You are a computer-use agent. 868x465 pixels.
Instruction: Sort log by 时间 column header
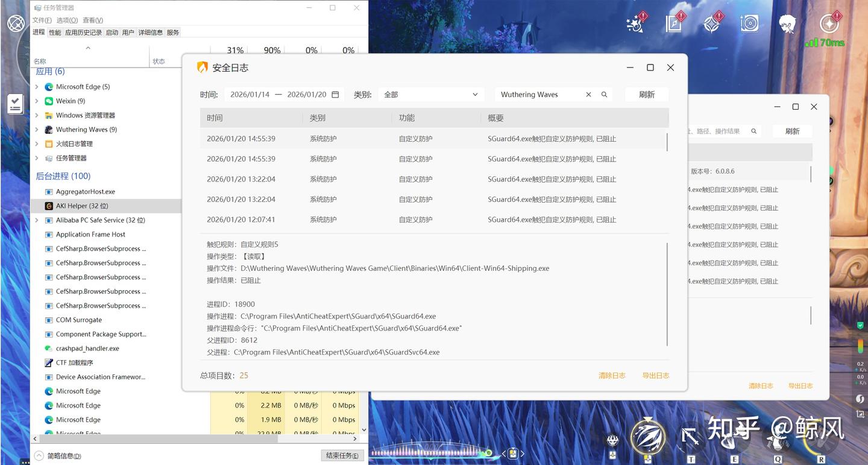point(251,118)
